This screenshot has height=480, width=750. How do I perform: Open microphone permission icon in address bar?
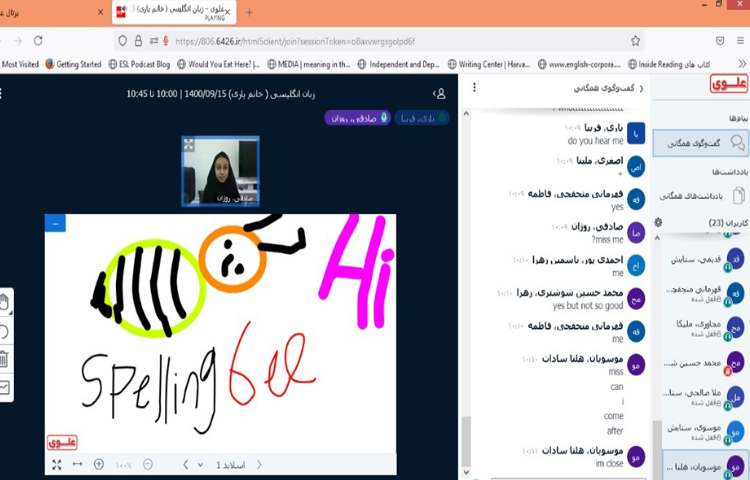tap(165, 41)
